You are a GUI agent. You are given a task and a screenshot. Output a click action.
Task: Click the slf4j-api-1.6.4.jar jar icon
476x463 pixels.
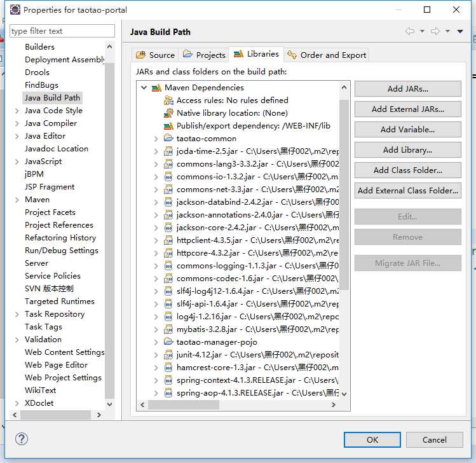point(168,304)
